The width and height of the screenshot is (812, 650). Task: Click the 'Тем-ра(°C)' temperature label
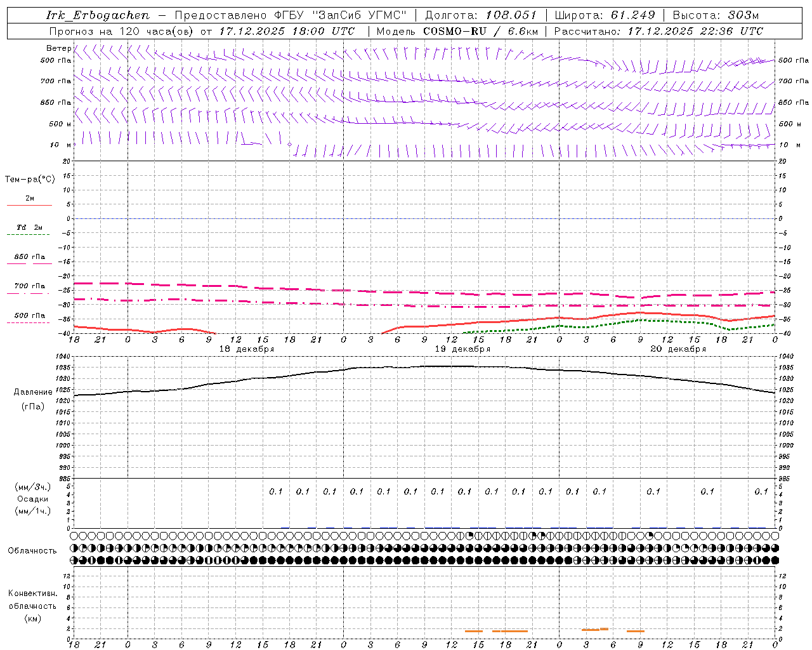click(30, 180)
